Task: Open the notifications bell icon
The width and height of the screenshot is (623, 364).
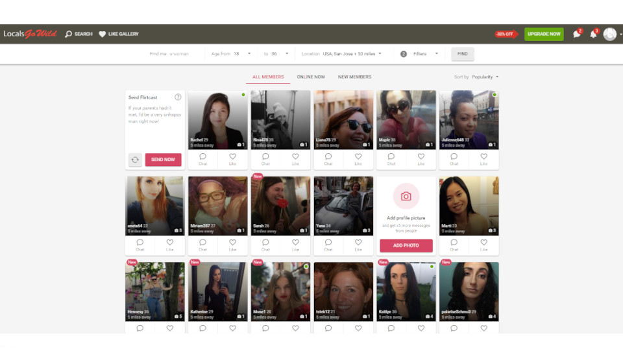Action: 592,34
